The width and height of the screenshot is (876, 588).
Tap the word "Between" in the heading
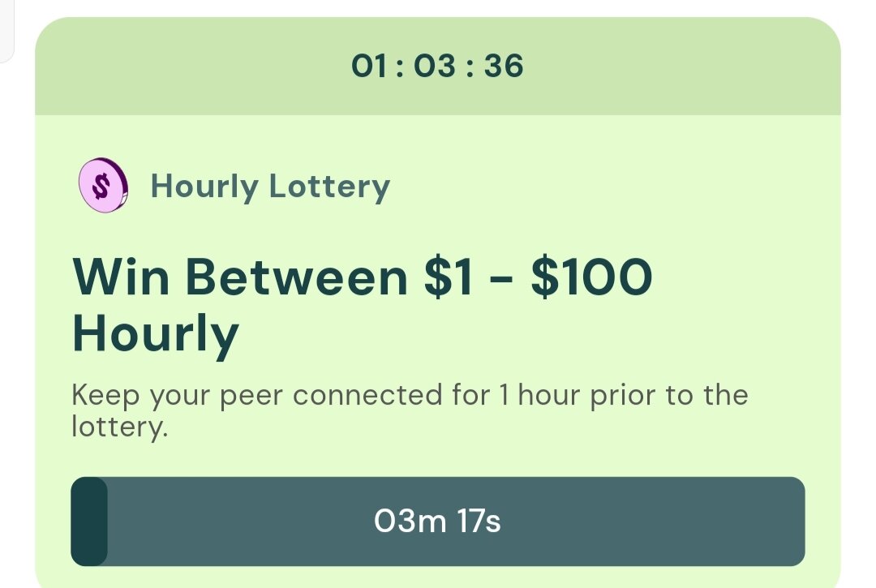[296, 278]
